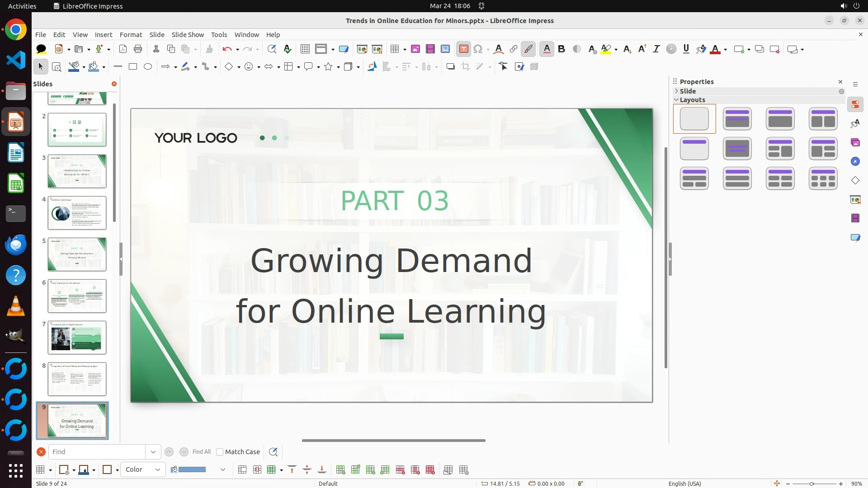Click the Print icon in toolbar
868x488 pixels.
[x=138, y=49]
